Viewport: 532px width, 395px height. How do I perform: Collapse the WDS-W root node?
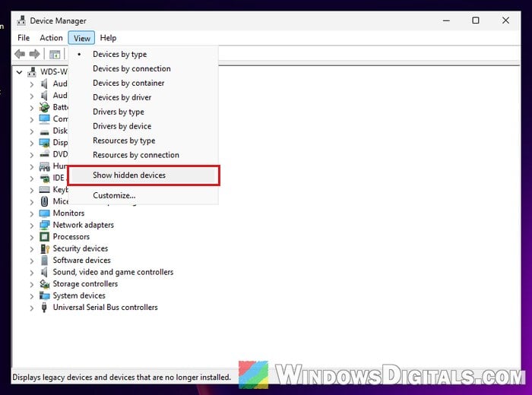tap(19, 72)
